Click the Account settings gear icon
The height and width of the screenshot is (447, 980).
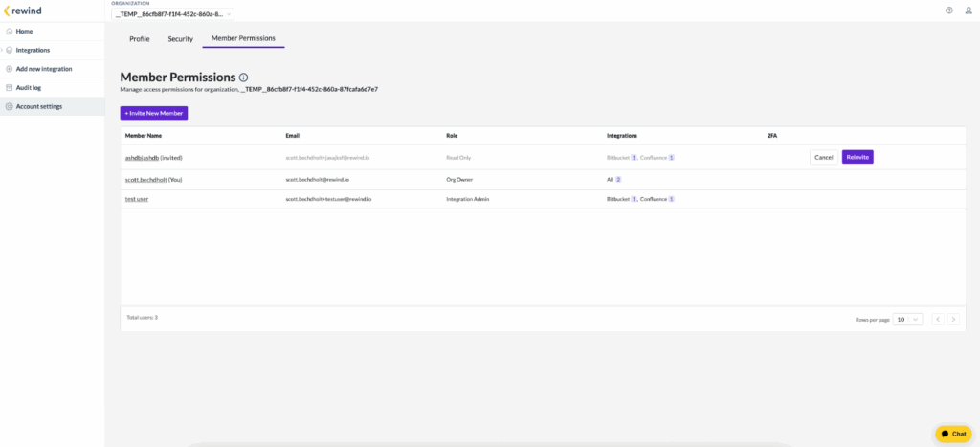click(x=9, y=106)
